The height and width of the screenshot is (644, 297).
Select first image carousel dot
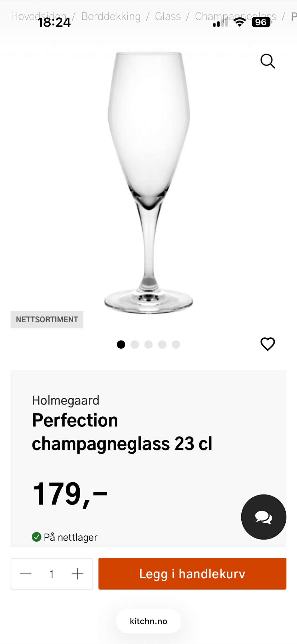coord(121,345)
